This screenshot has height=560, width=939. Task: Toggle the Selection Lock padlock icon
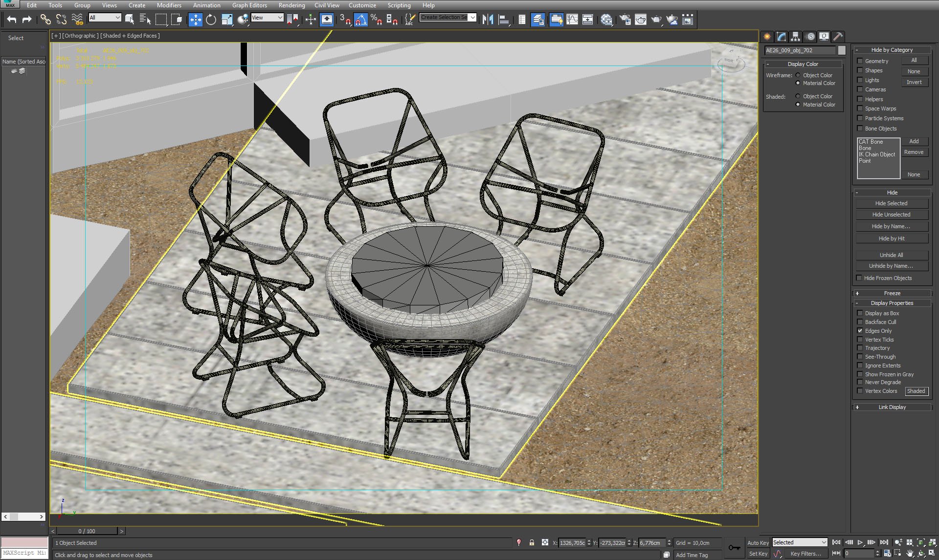[x=532, y=542]
